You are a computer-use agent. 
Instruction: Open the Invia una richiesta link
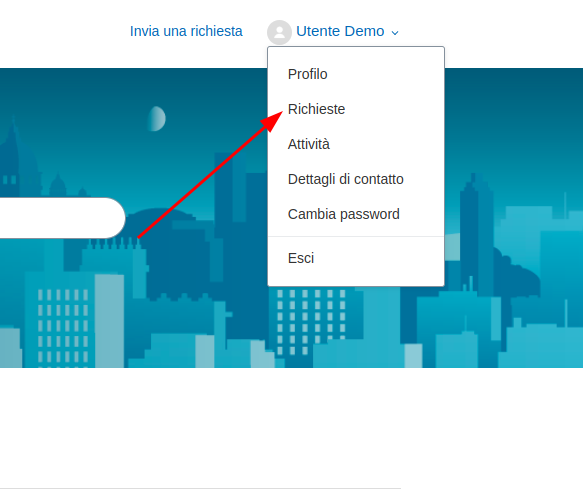pyautogui.click(x=186, y=31)
